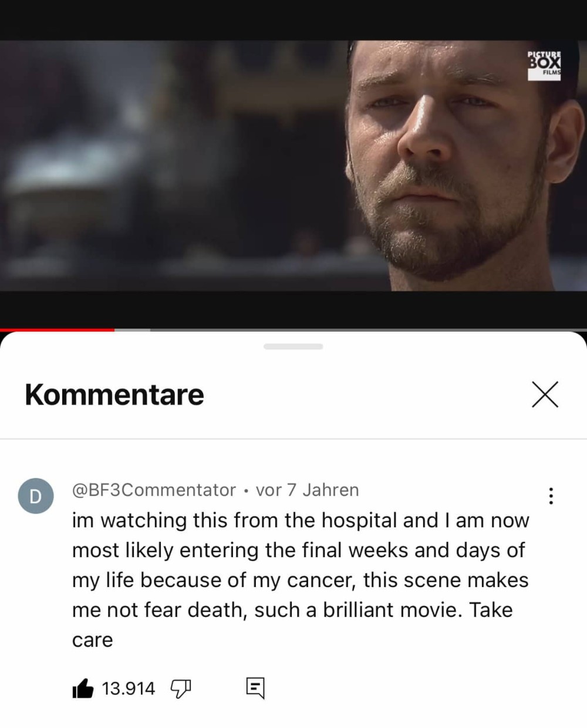
Task: Click the word 'care' ending the comment
Action: point(92,640)
